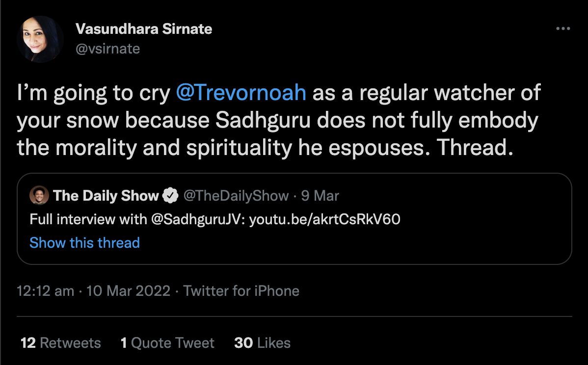Click the 12:12 am timestamp
Screen dimensions: 588x365
45,291
